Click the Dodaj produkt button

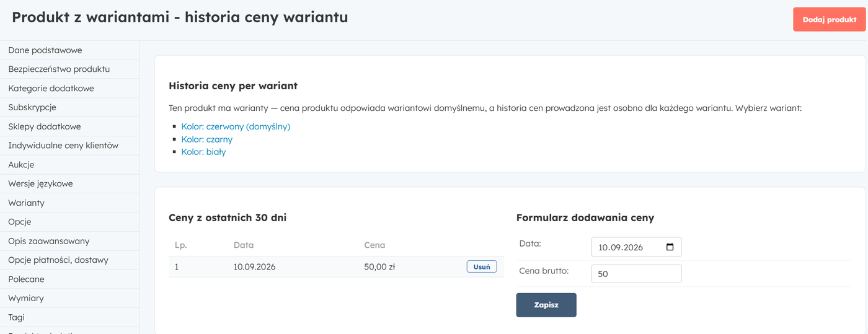pyautogui.click(x=829, y=19)
